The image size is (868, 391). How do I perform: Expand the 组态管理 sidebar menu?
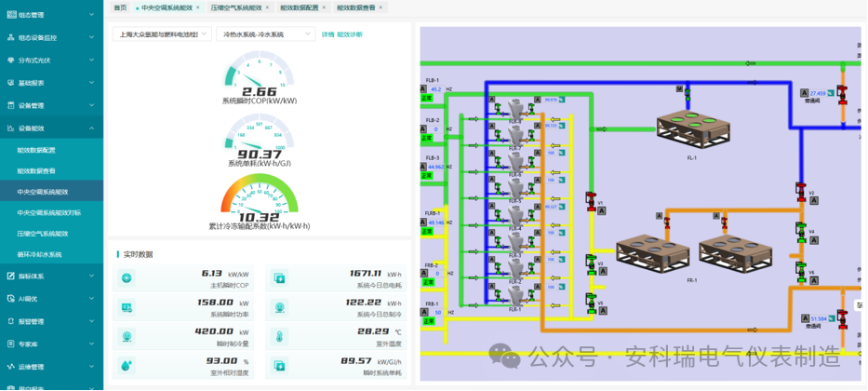pos(52,15)
